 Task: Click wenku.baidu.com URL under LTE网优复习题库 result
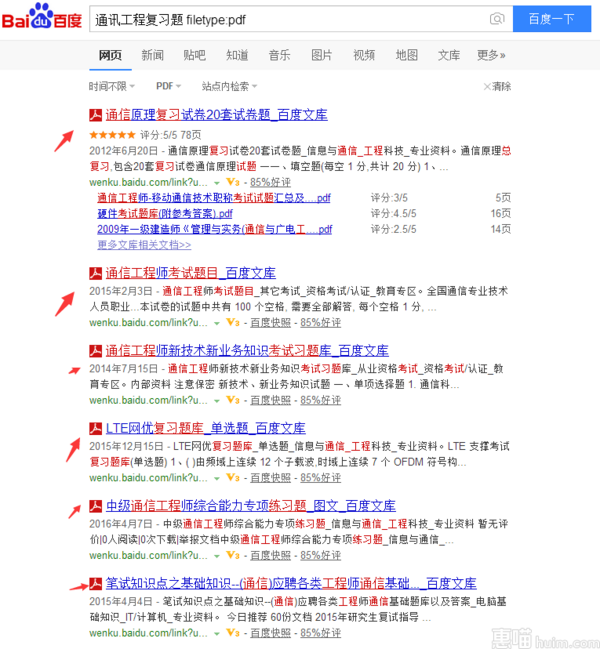tap(149, 478)
